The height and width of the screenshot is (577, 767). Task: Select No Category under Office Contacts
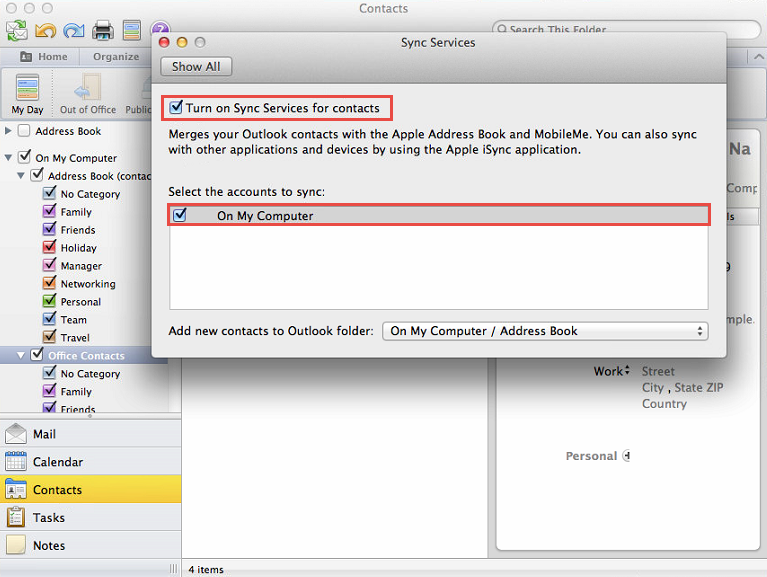pyautogui.click(x=90, y=374)
